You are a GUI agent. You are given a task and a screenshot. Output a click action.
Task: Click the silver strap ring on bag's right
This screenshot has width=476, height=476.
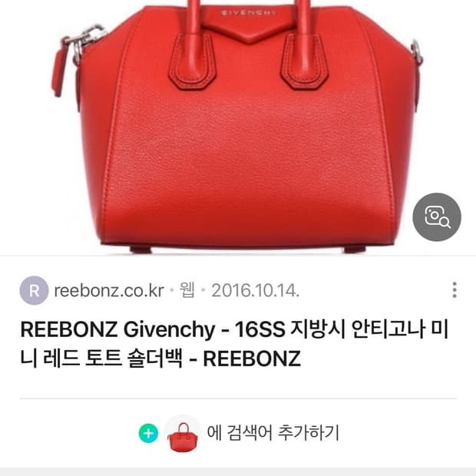coord(417,51)
